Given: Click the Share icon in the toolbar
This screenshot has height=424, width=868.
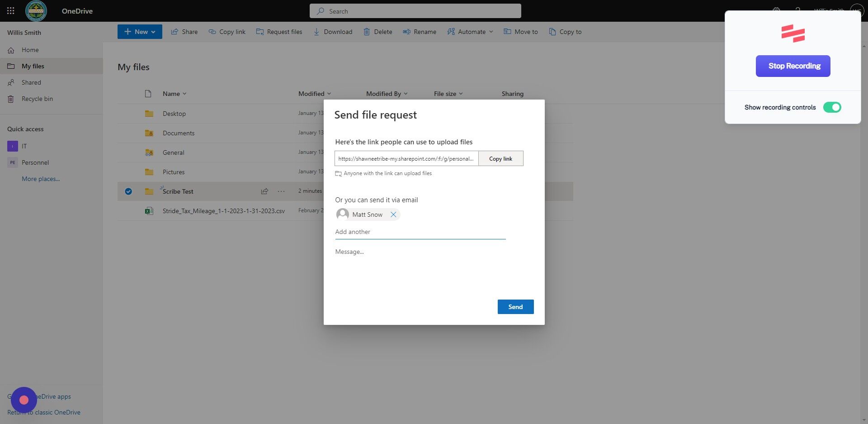Looking at the screenshot, I should pyautogui.click(x=175, y=32).
